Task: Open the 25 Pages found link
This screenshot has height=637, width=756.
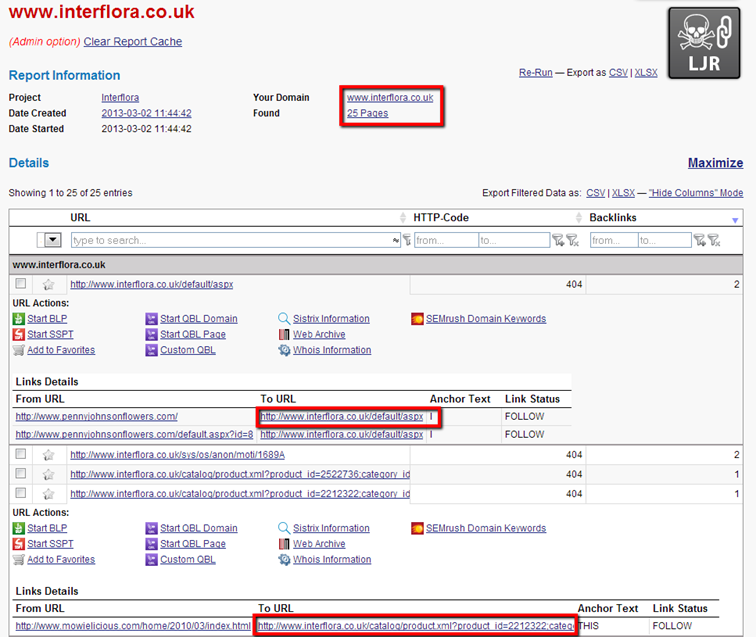Action: pos(367,113)
